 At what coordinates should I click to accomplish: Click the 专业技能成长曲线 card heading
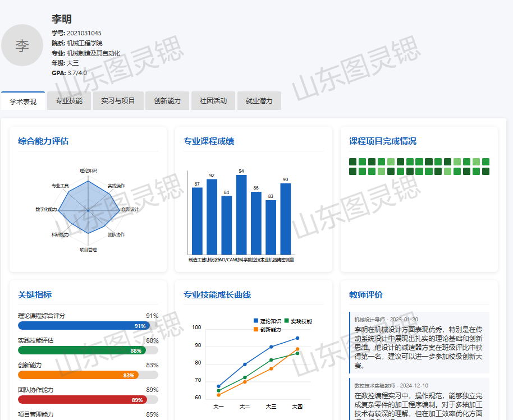pos(217,295)
